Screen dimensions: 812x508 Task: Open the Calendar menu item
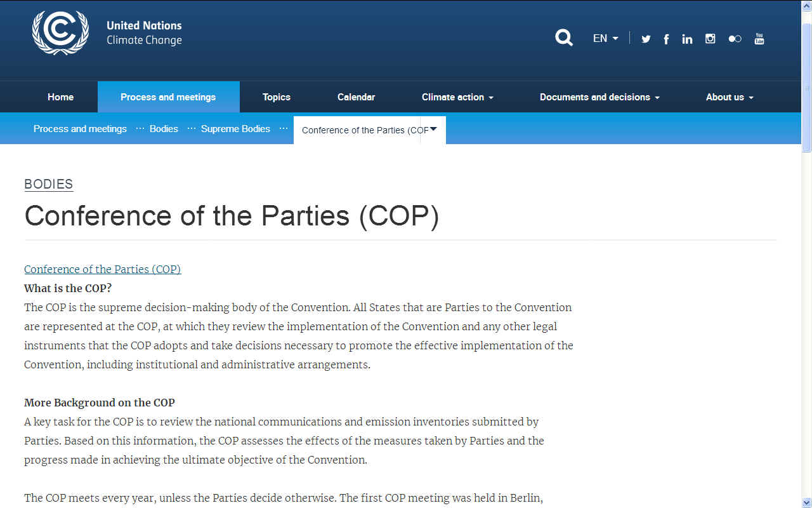(356, 97)
